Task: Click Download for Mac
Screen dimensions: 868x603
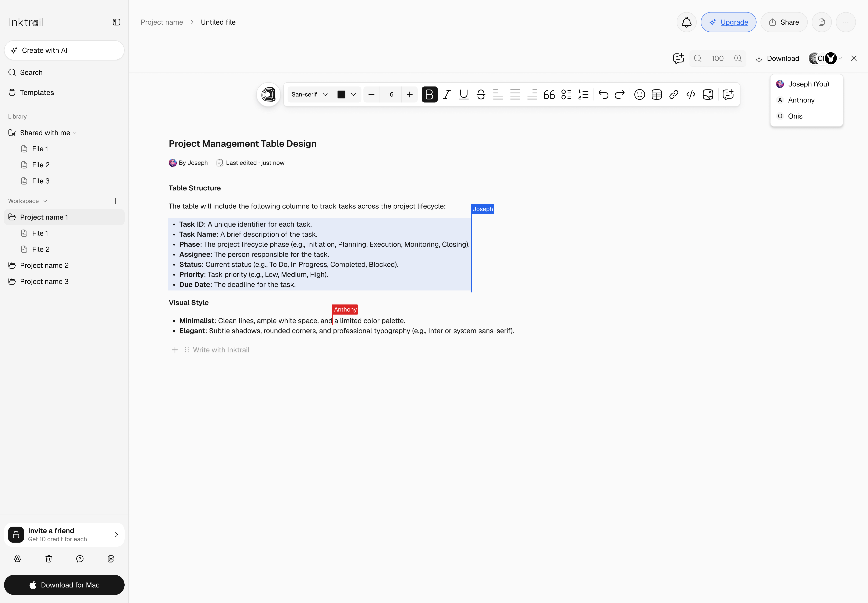Action: [64, 585]
